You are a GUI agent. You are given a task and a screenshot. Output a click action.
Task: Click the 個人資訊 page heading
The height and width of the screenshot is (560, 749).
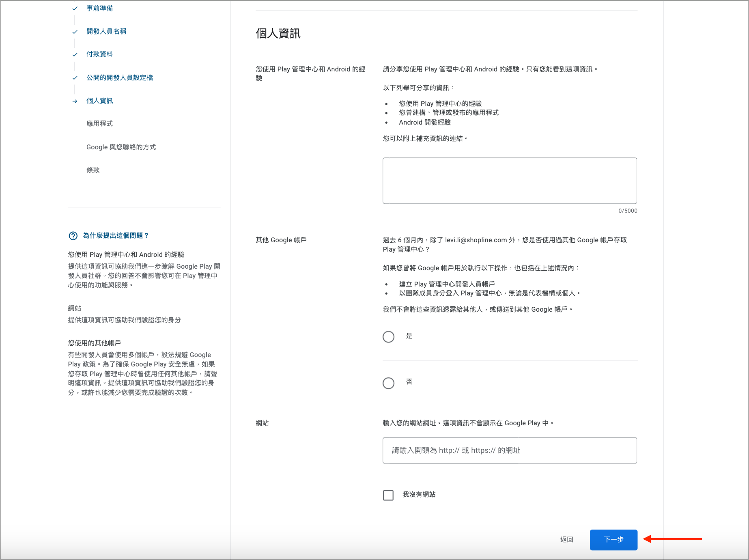point(278,33)
